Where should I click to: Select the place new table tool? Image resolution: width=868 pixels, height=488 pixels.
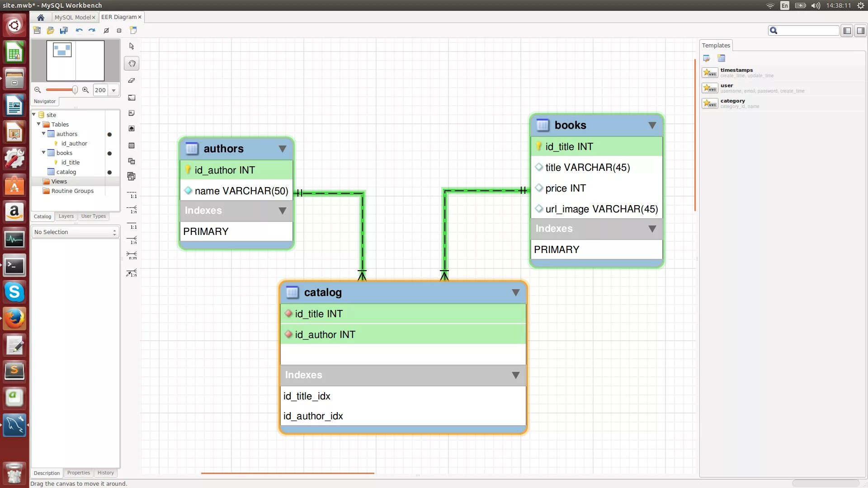coord(132,145)
